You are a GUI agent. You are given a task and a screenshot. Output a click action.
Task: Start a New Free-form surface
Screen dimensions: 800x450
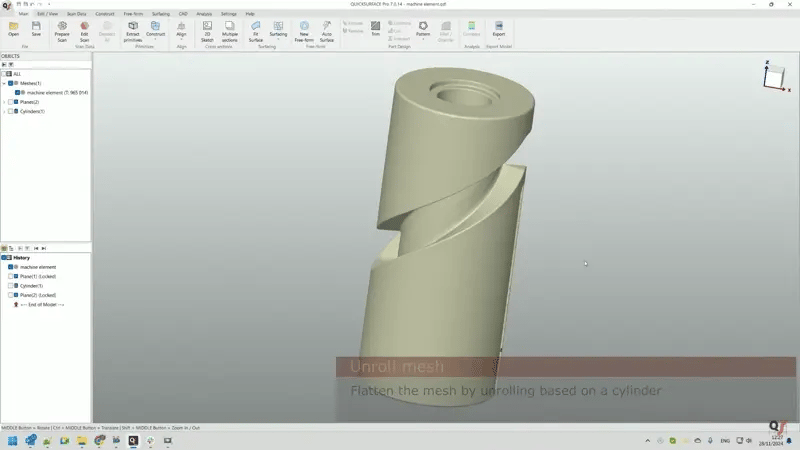(304, 27)
